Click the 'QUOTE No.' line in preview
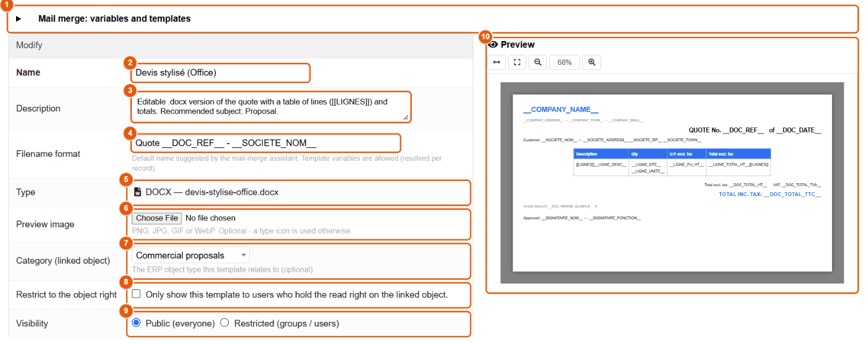This screenshot has height=344, width=868. [x=755, y=130]
